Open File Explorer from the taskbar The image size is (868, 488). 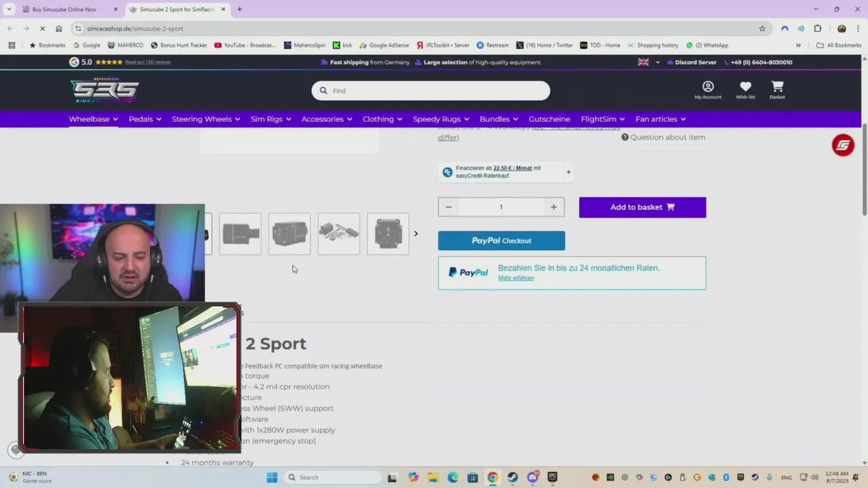pos(433,477)
